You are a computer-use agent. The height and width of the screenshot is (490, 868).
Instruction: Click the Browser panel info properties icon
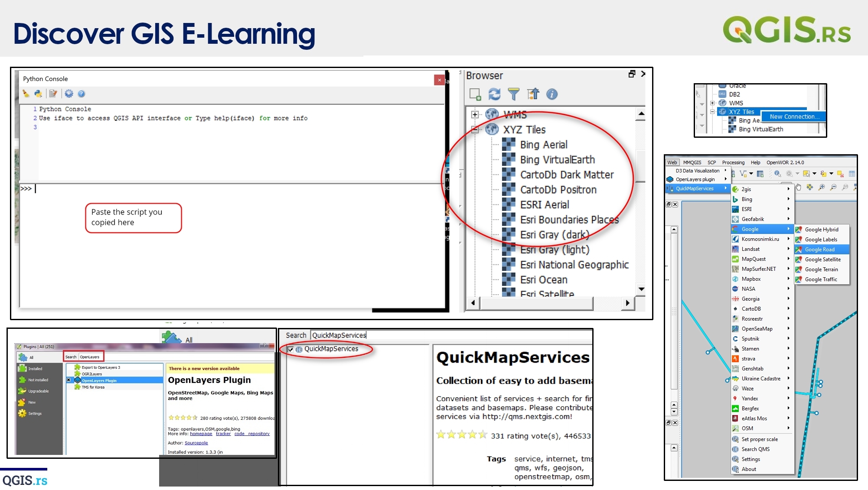click(x=552, y=94)
